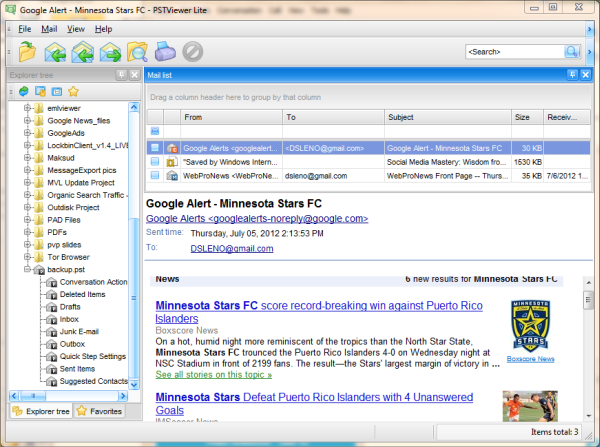The width and height of the screenshot is (600, 447).
Task: Click the Reply All toolbar icon
Action: point(83,51)
